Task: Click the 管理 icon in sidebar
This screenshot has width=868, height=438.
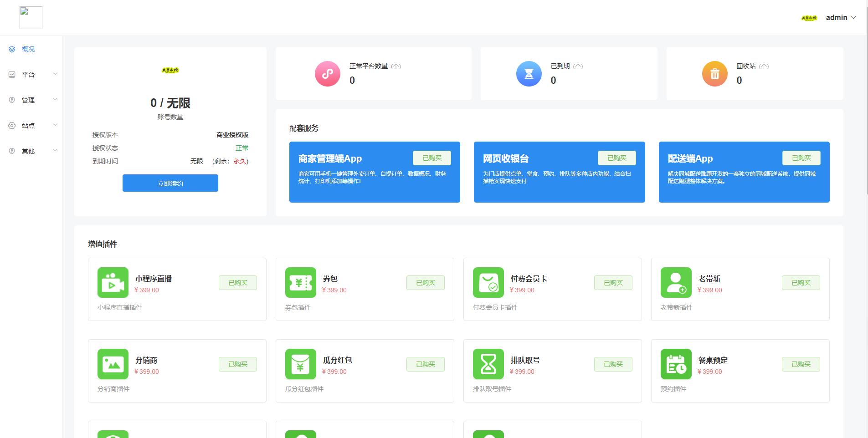Action: point(12,100)
